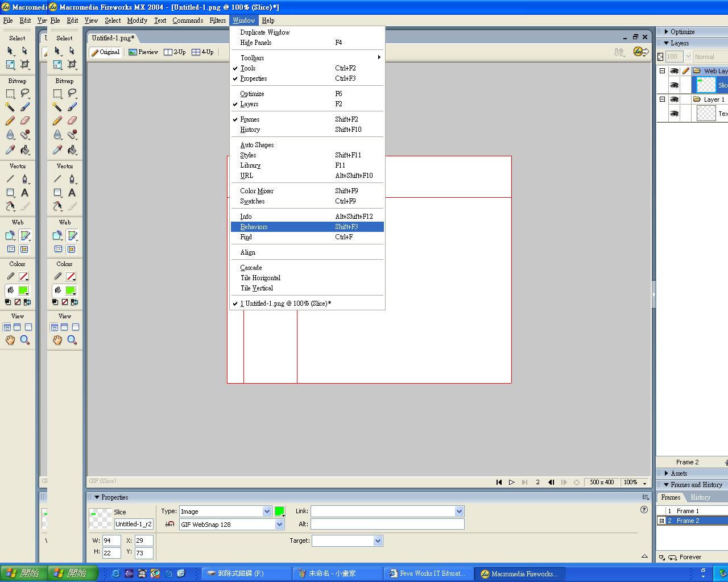Select Scale tool in tools panel beside document

pos(57,64)
